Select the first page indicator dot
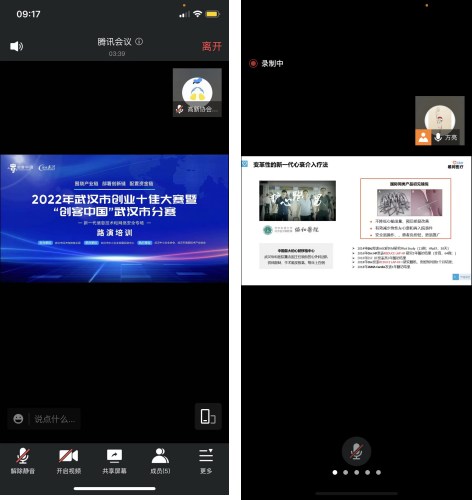This screenshot has width=472, height=500. (335, 472)
